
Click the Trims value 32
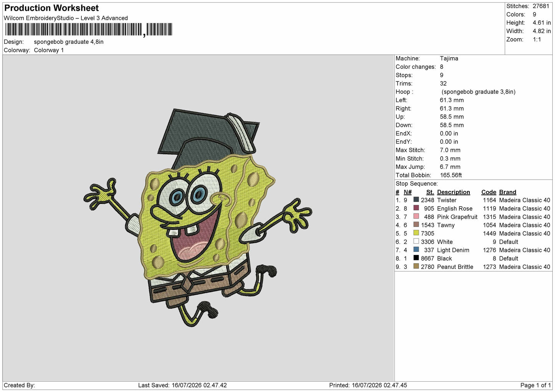point(443,83)
